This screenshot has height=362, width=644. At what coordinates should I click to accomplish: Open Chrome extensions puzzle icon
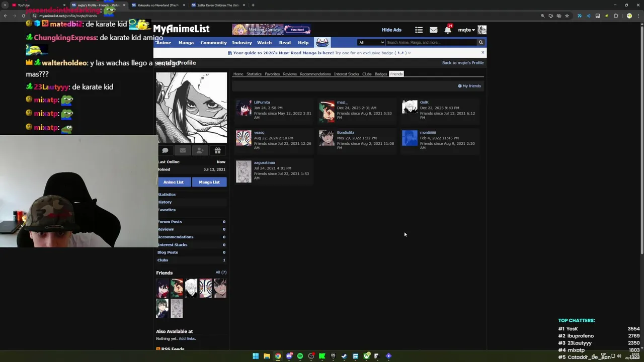pos(616,16)
